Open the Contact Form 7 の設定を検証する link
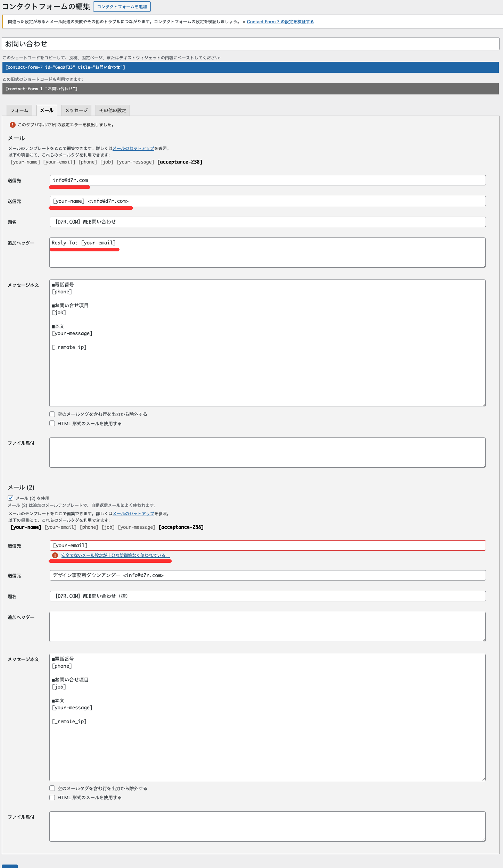Viewport: 503px width, 868px height. point(280,22)
